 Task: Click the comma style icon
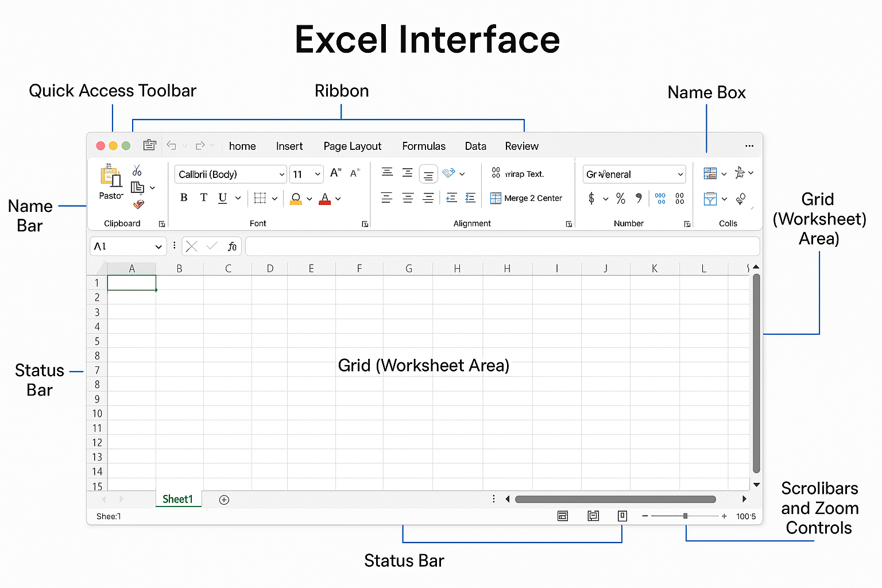pos(639,198)
